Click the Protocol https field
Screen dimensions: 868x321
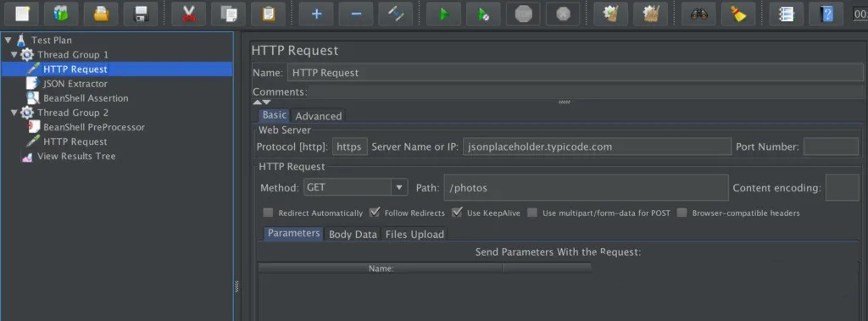(350, 147)
